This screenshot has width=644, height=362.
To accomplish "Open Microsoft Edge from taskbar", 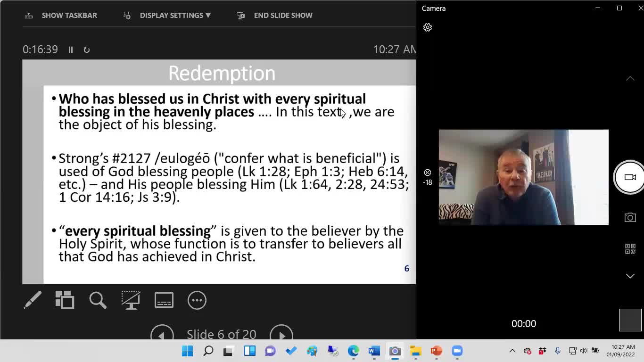I will tap(353, 351).
